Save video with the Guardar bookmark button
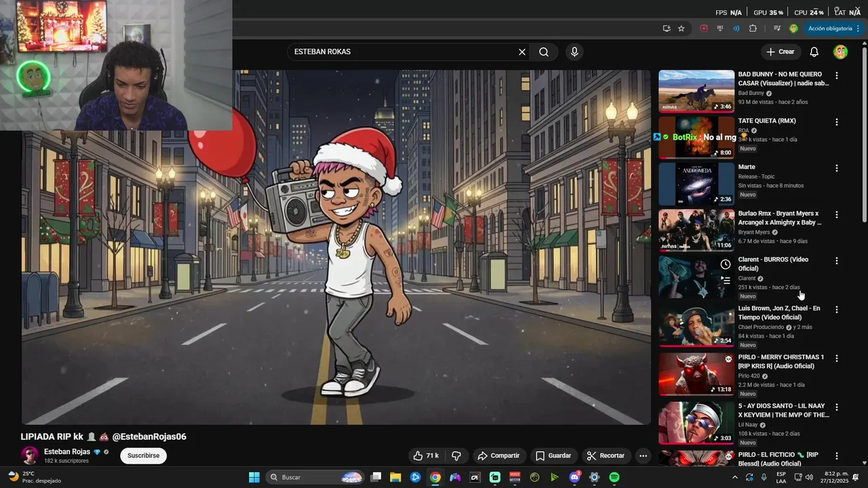This screenshot has height=488, width=868. point(553,456)
